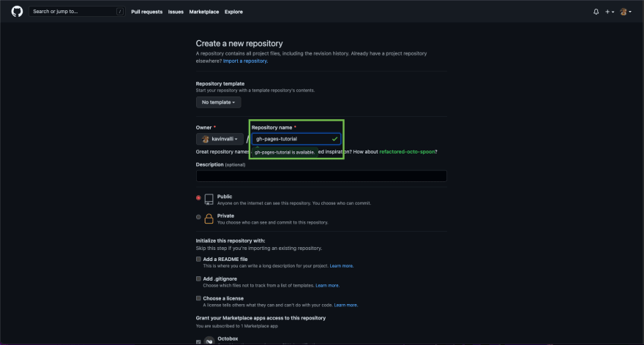The image size is (644, 345).
Task: Click the slash shortcut key hint
Action: tap(120, 12)
